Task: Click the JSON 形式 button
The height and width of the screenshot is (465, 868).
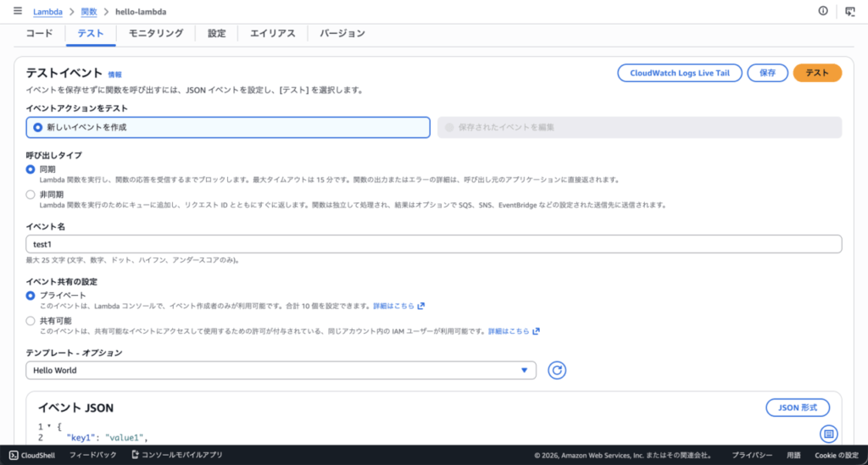Action: pyautogui.click(x=798, y=407)
